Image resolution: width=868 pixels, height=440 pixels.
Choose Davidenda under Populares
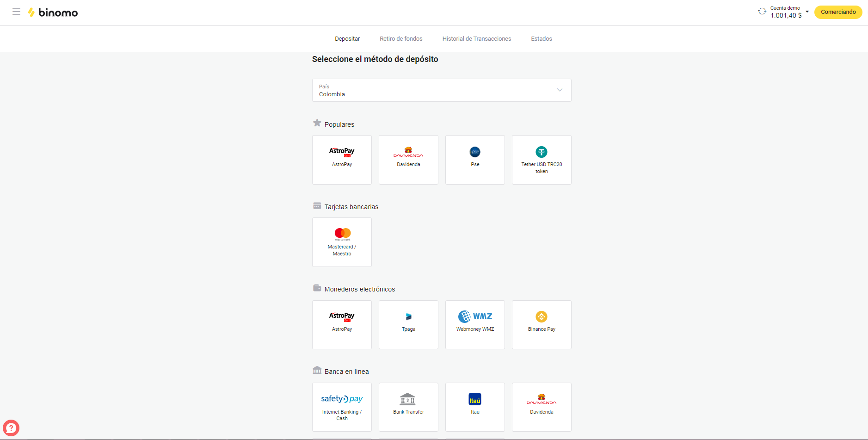(x=408, y=160)
